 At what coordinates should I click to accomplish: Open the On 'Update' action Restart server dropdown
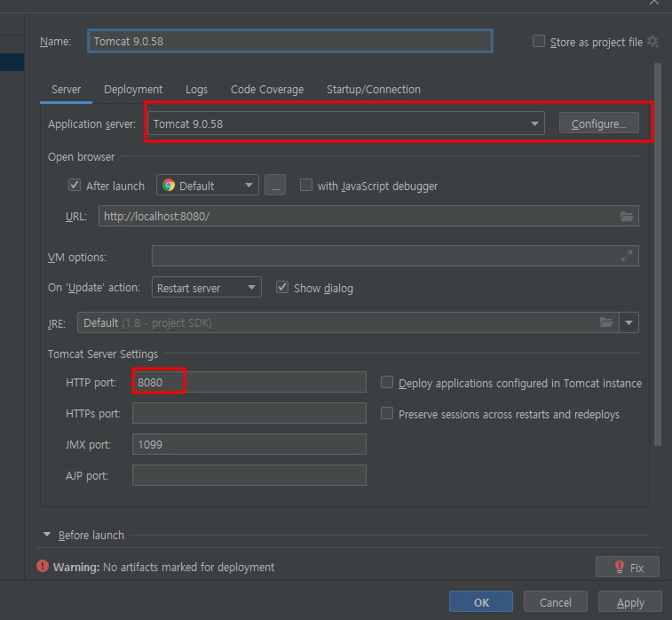point(207,287)
